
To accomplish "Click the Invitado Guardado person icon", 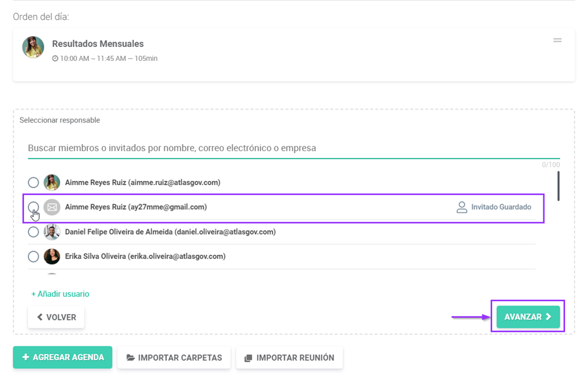I will [462, 207].
